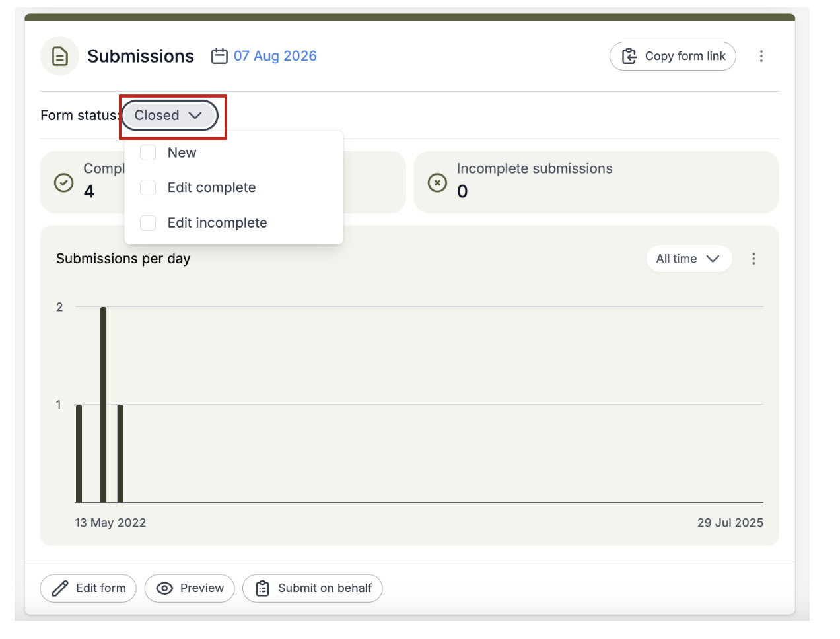Select the Edit complete menu option
Viewport: 840px width, 639px height.
[x=211, y=187]
